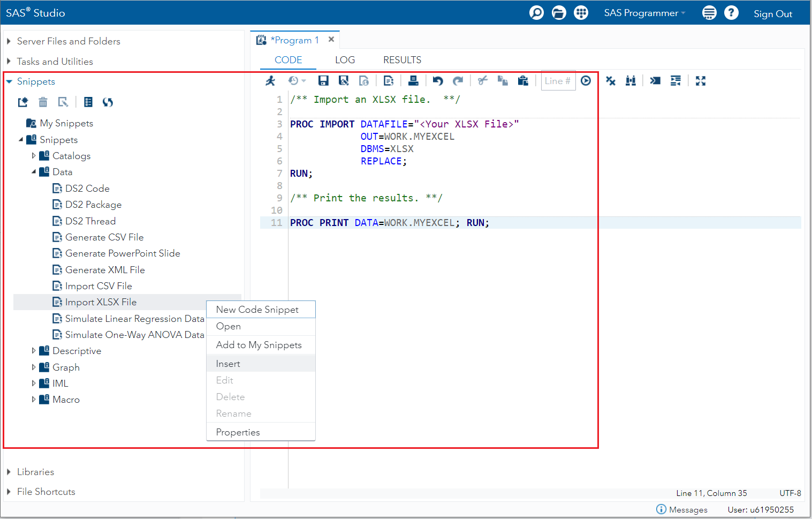The width and height of the screenshot is (812, 519).
Task: Choose Properties in the context menu
Action: (x=261, y=432)
